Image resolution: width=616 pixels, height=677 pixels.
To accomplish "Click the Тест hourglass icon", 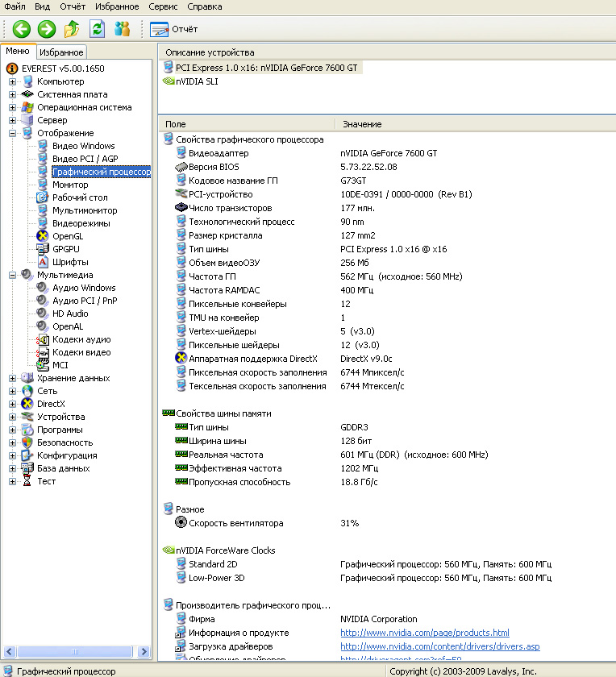I will [27, 481].
